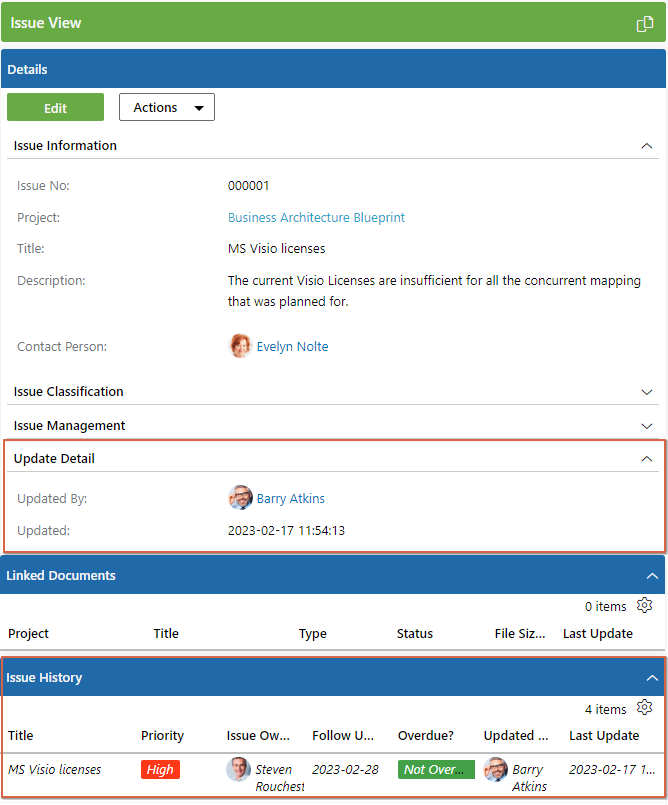Collapse the Issue History panel
This screenshot has height=805, width=668.
click(x=652, y=678)
